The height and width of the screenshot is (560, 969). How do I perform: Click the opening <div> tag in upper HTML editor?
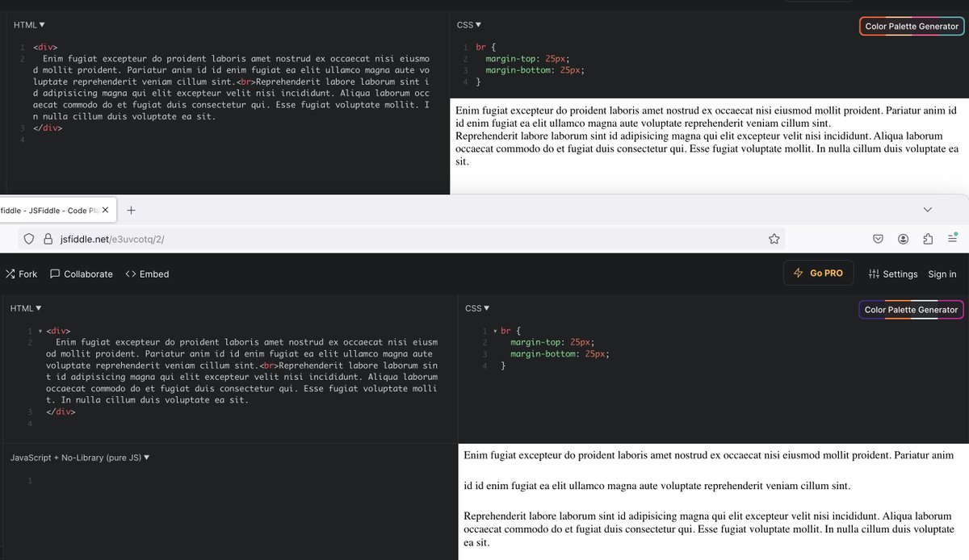pyautogui.click(x=45, y=48)
